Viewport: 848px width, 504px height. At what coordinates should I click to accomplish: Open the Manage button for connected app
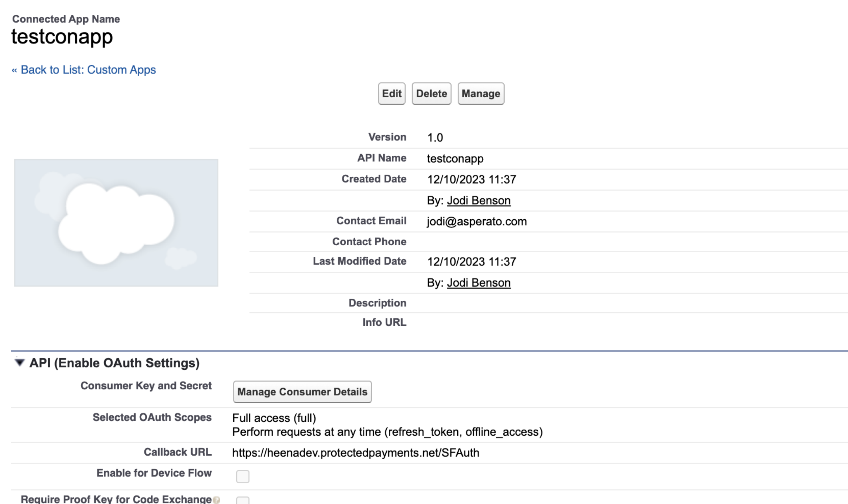[x=481, y=93]
